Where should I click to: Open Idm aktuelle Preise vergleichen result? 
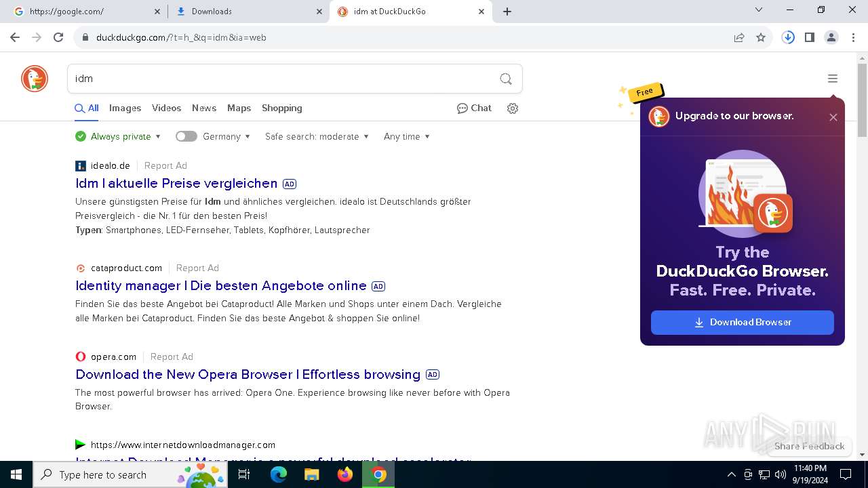tap(176, 184)
